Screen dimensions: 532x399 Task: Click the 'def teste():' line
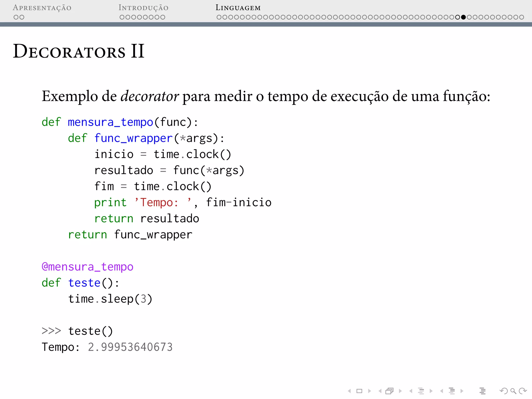(81, 283)
